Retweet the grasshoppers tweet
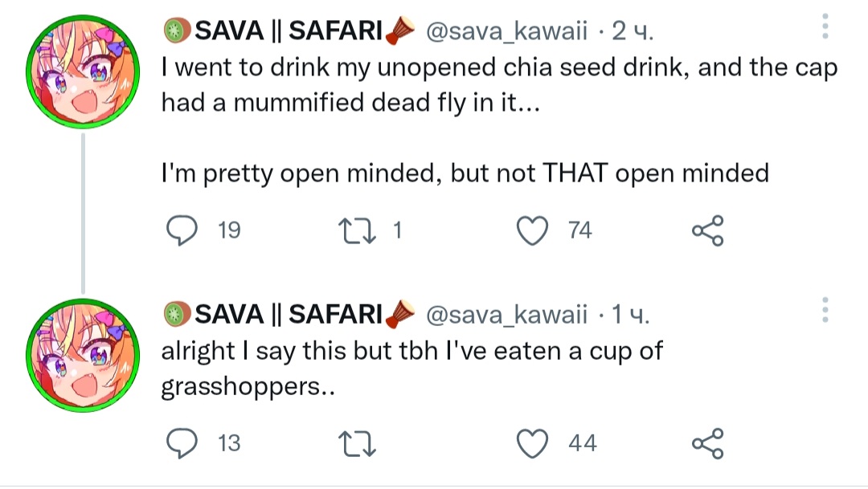This screenshot has height=489, width=868. [357, 442]
